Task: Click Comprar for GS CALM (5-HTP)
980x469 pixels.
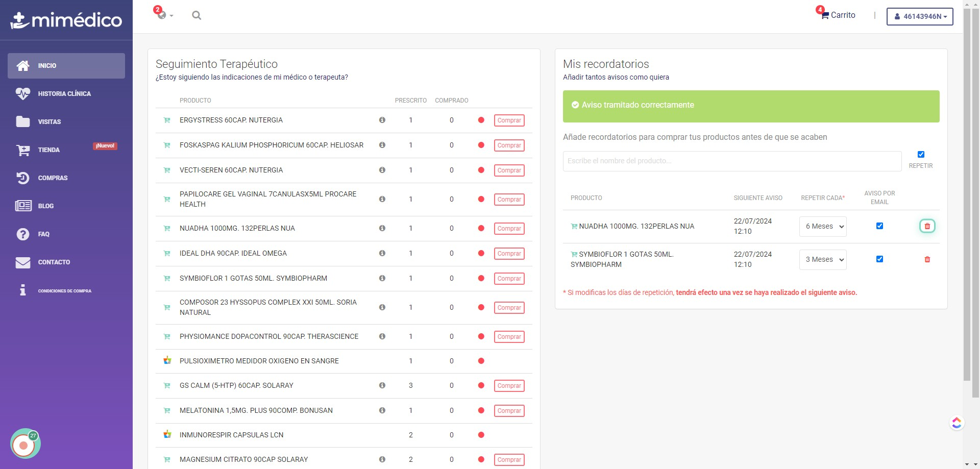Action: click(509, 386)
